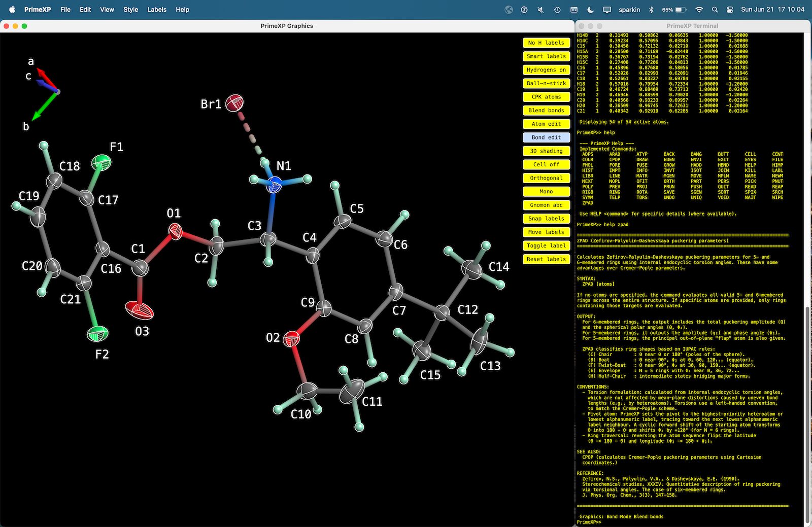
Task: Enable Smart labels
Action: point(546,56)
